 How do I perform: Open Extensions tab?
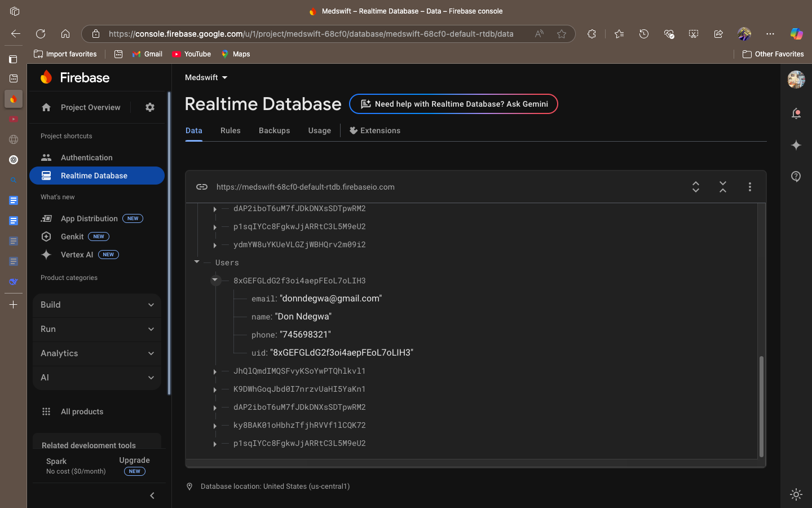point(375,130)
